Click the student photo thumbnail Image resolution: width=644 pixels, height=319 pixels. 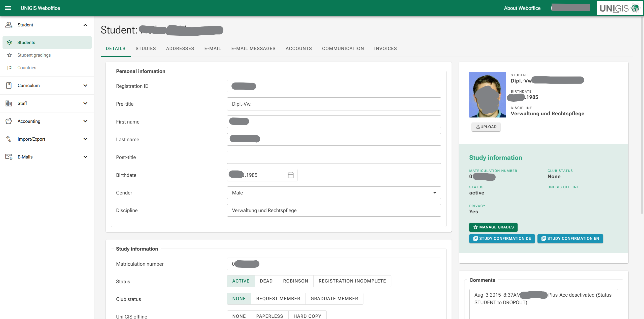pos(487,95)
